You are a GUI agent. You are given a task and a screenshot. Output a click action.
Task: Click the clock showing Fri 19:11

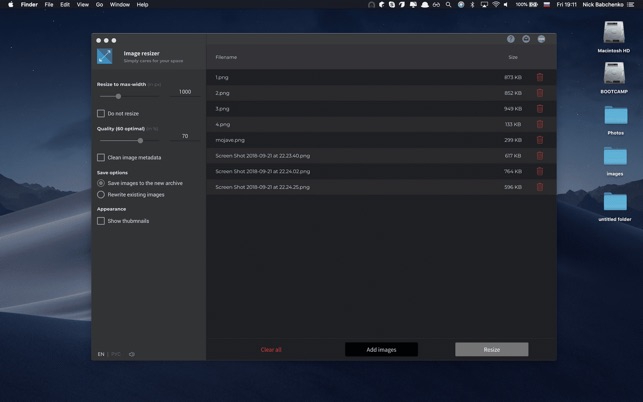coord(566,5)
